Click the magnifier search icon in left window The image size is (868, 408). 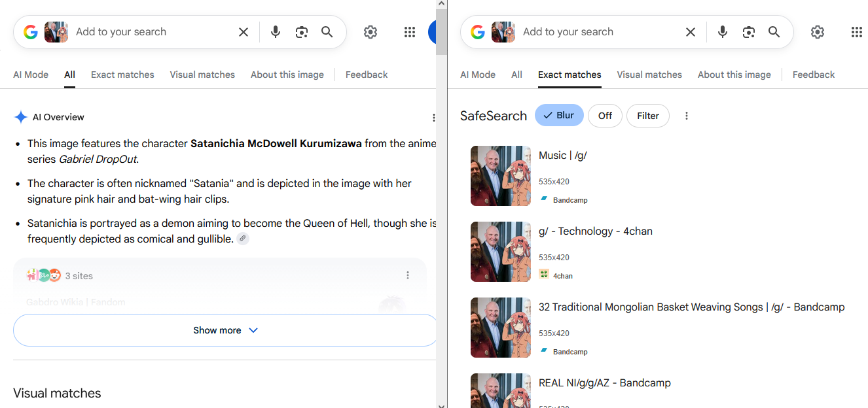click(x=327, y=32)
